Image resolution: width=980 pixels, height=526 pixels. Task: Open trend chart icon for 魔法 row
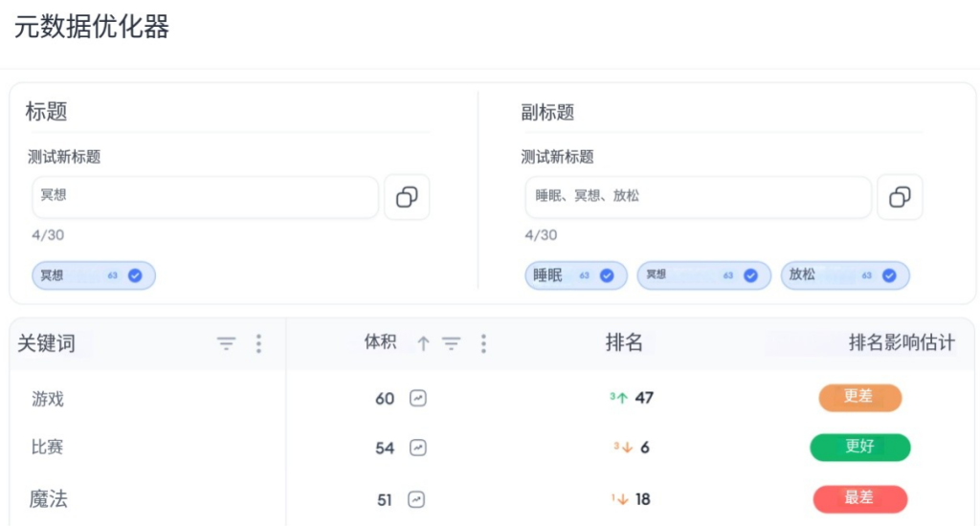tap(415, 499)
